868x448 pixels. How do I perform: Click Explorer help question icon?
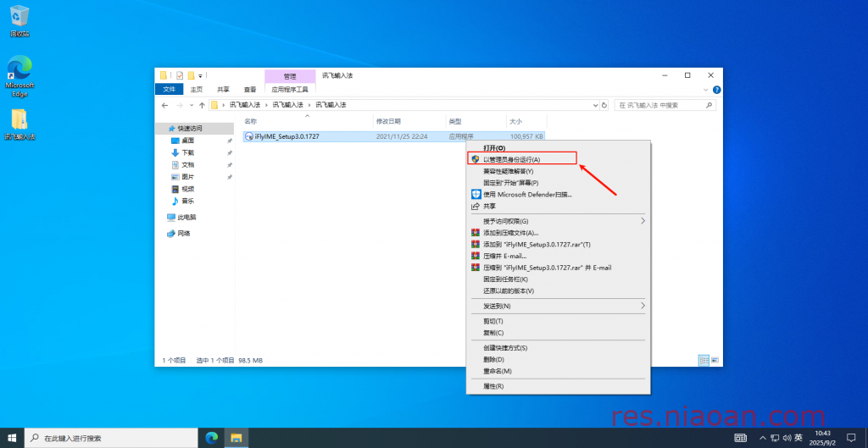coord(716,90)
